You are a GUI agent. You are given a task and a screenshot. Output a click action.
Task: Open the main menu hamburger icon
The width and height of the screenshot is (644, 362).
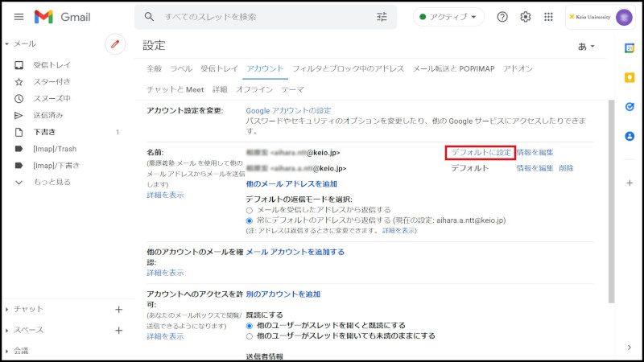click(x=18, y=17)
